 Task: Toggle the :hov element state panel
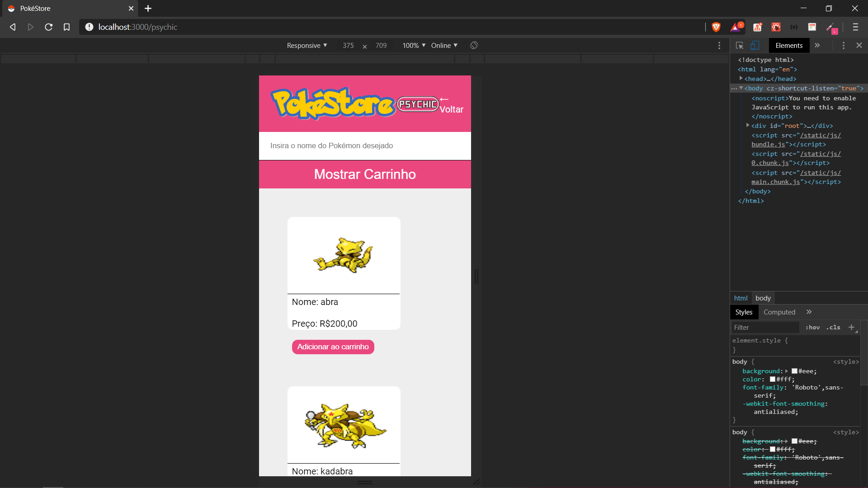(812, 327)
